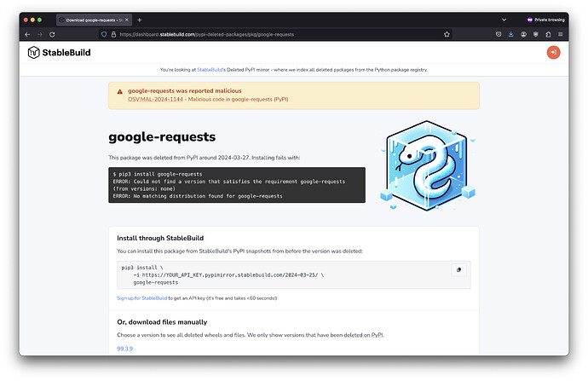588x381 pixels.
Task: Open the account profile icon in toolbar
Action: pyautogui.click(x=523, y=34)
